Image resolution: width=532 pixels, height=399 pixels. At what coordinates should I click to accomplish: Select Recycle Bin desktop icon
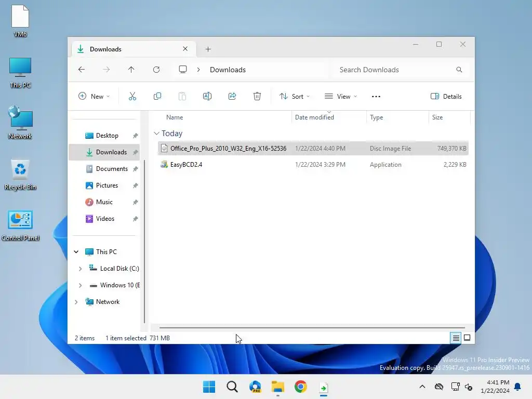tap(20, 175)
